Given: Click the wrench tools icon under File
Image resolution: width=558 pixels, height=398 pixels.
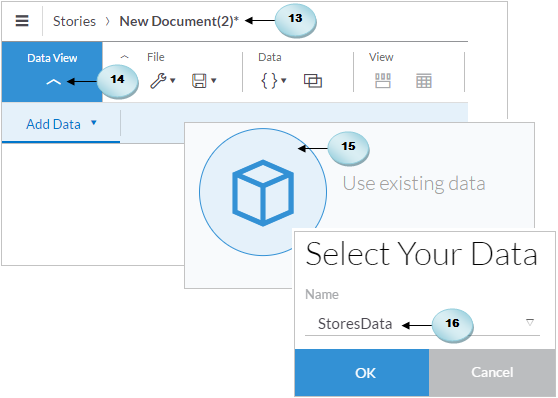Looking at the screenshot, I should pos(158,81).
